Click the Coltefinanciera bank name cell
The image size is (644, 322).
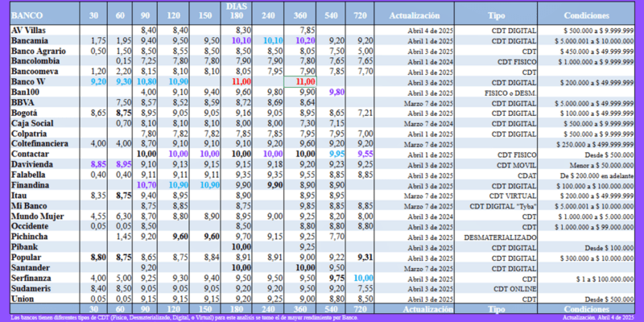(x=39, y=144)
